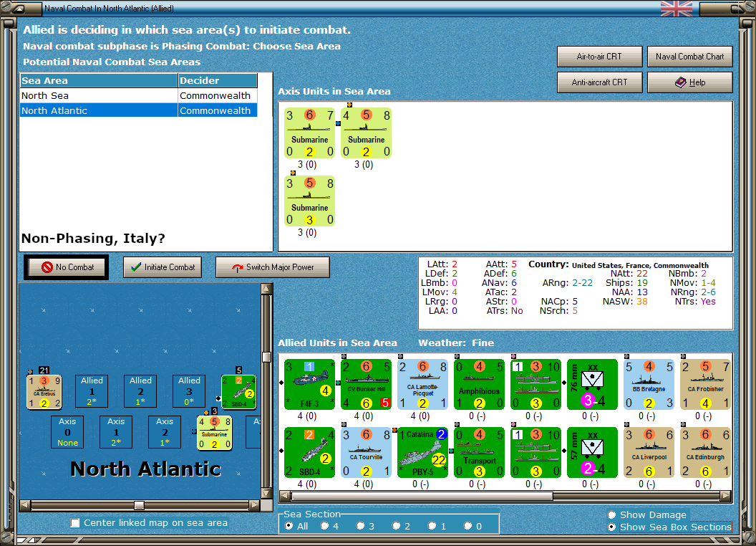756x546 pixels.
Task: Open the Naval Combat Chart
Action: (690, 57)
